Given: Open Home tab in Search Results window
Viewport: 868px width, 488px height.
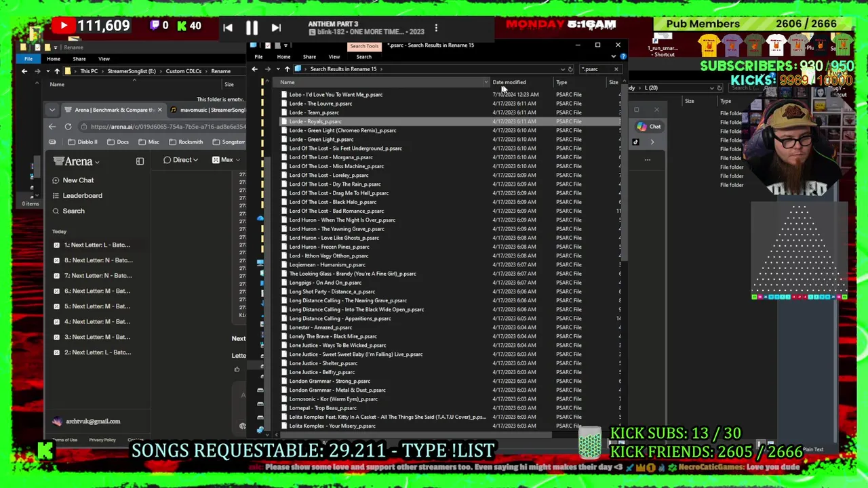Looking at the screenshot, I should pos(283,57).
